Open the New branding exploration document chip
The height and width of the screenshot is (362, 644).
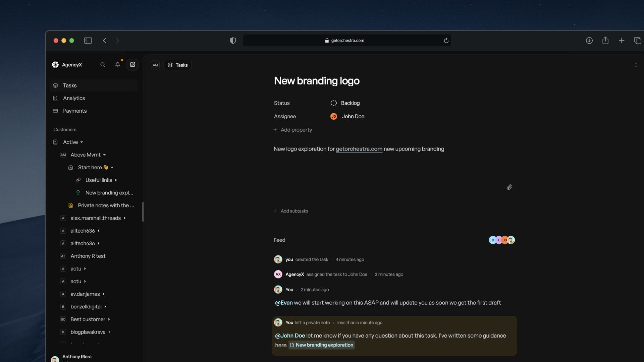[x=321, y=345]
